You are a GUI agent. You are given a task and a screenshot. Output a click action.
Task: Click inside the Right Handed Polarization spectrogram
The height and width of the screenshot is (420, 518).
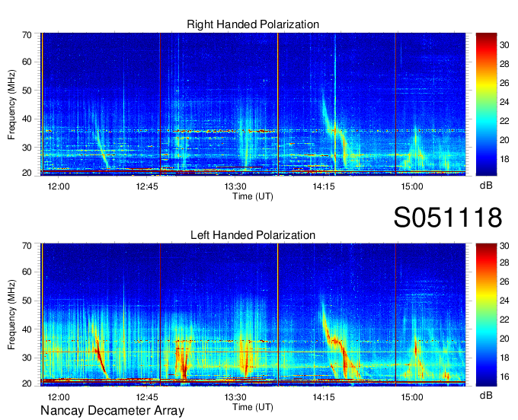click(253, 104)
